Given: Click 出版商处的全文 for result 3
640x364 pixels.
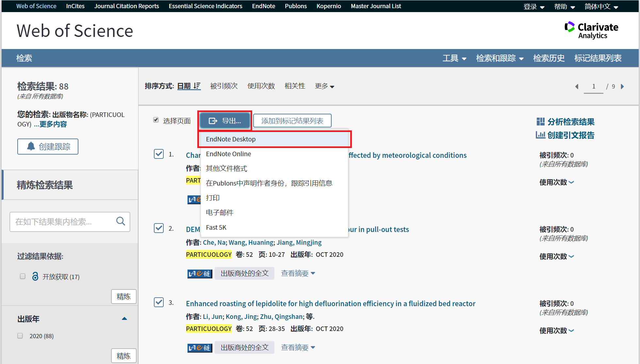Looking at the screenshot, I should click(x=244, y=347).
